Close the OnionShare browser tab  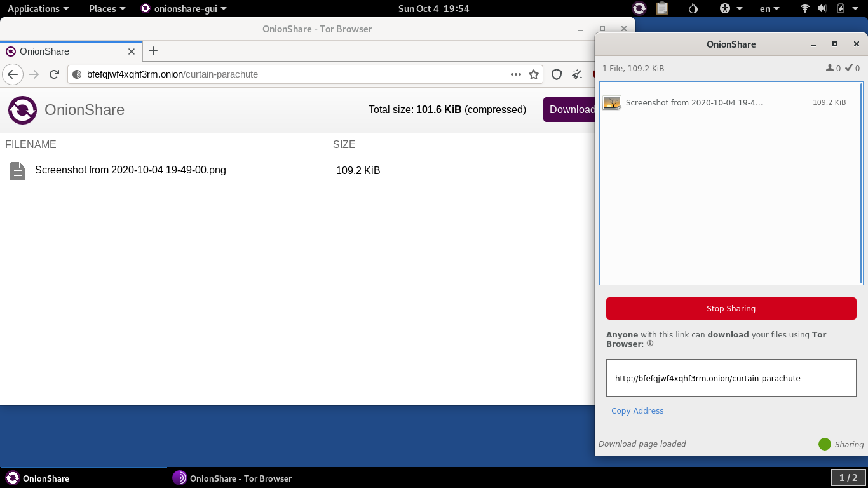pos(132,51)
